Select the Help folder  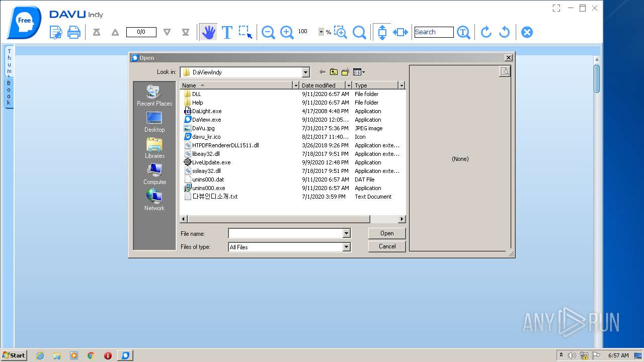[x=193, y=103]
